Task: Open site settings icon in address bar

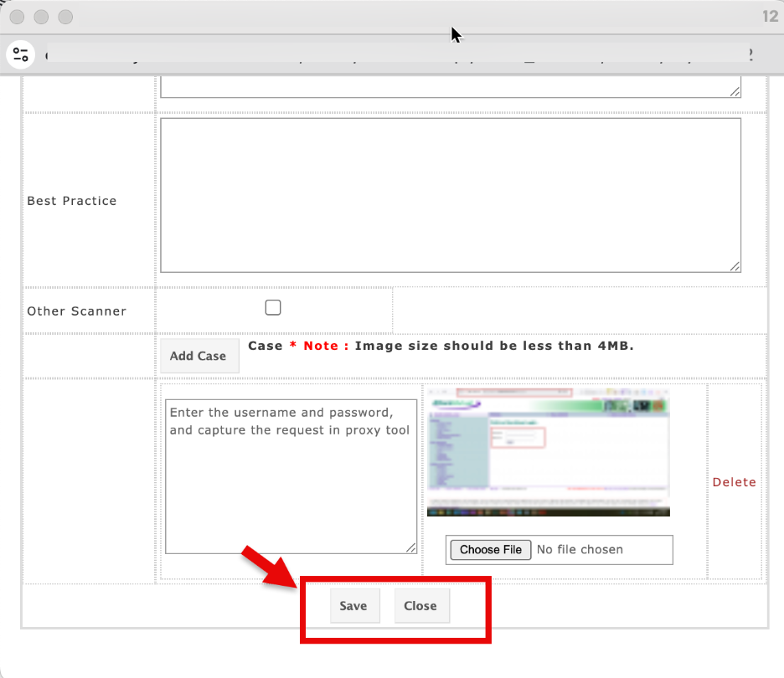Action: [x=20, y=54]
